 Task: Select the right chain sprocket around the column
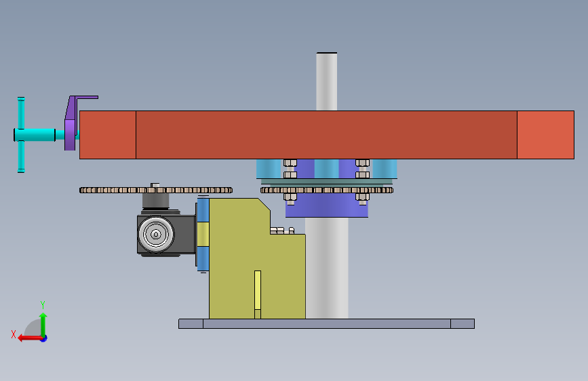pyautogui.click(x=327, y=190)
